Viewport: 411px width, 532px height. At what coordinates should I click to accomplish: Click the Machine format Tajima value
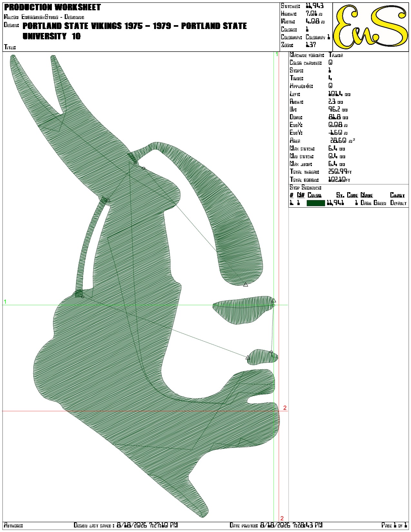click(x=336, y=55)
